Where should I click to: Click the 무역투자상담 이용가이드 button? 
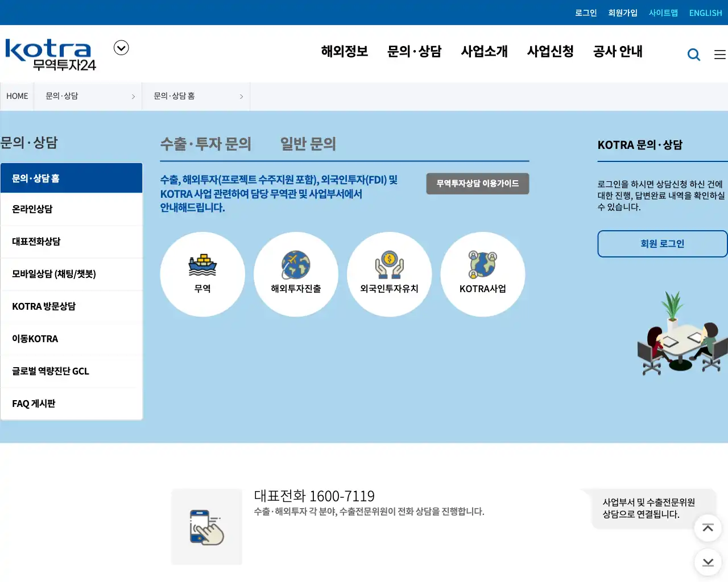(477, 183)
